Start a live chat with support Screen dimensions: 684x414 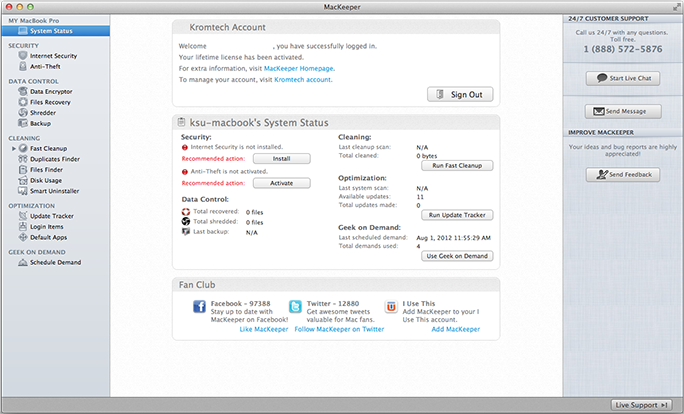(623, 78)
